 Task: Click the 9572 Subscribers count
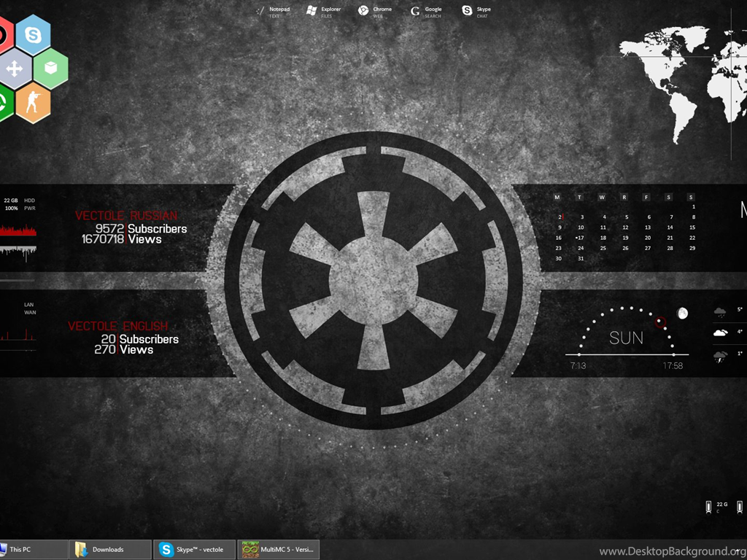[141, 228]
